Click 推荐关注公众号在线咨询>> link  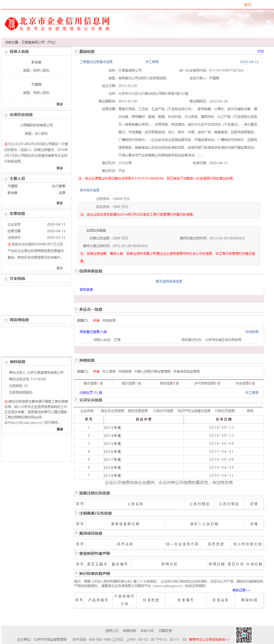pyautogui.click(x=209, y=640)
